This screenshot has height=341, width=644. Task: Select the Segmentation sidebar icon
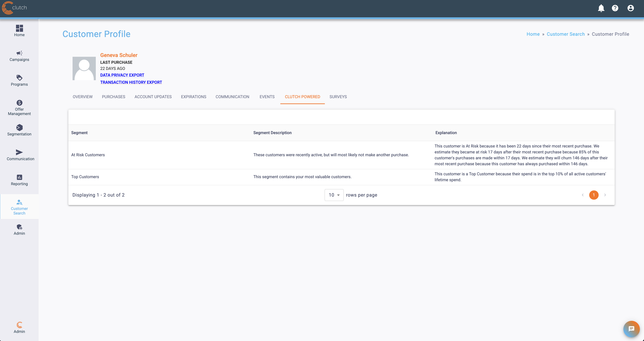coord(19,128)
